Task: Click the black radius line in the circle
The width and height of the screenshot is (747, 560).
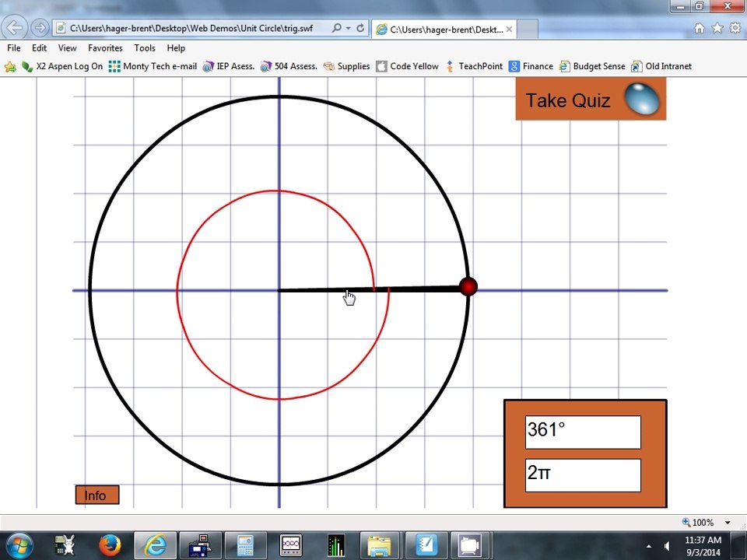Action: click(369, 289)
